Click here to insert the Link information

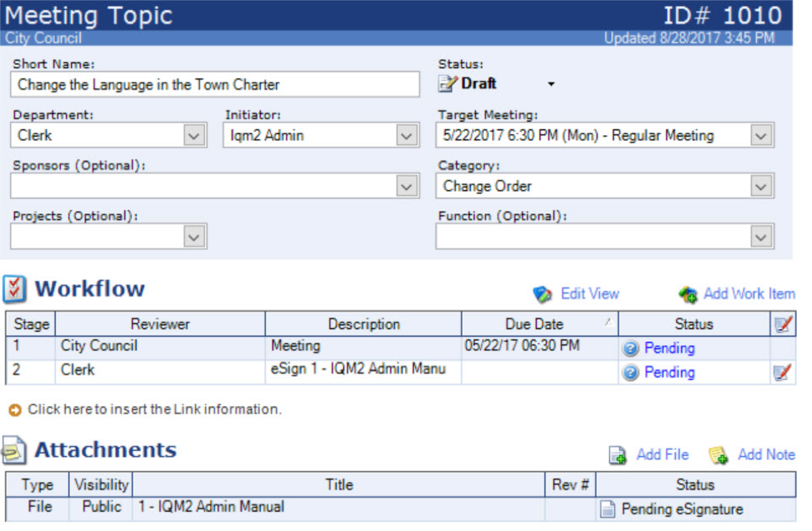(x=154, y=409)
